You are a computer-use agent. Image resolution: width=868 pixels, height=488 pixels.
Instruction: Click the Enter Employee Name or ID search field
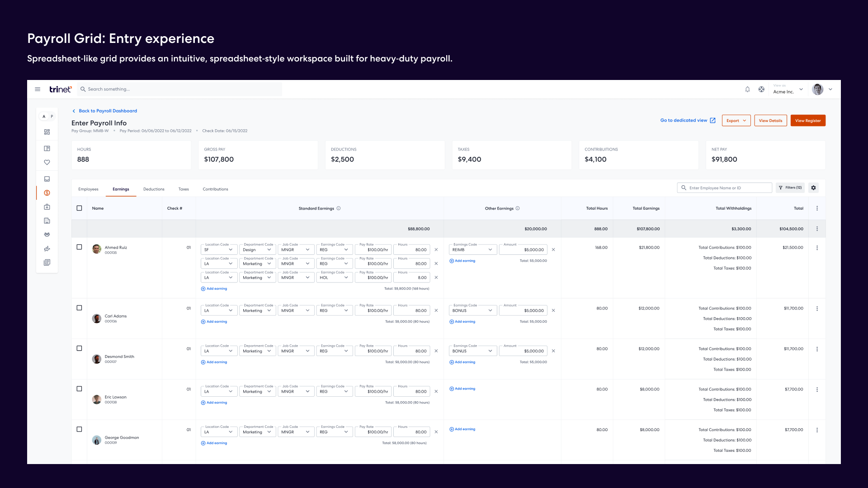[723, 188]
